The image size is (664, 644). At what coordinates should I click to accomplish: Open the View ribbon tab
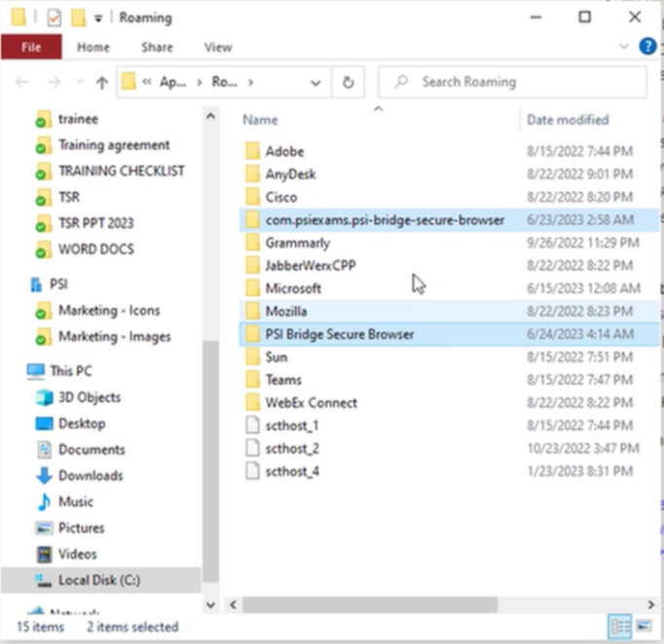pyautogui.click(x=218, y=47)
